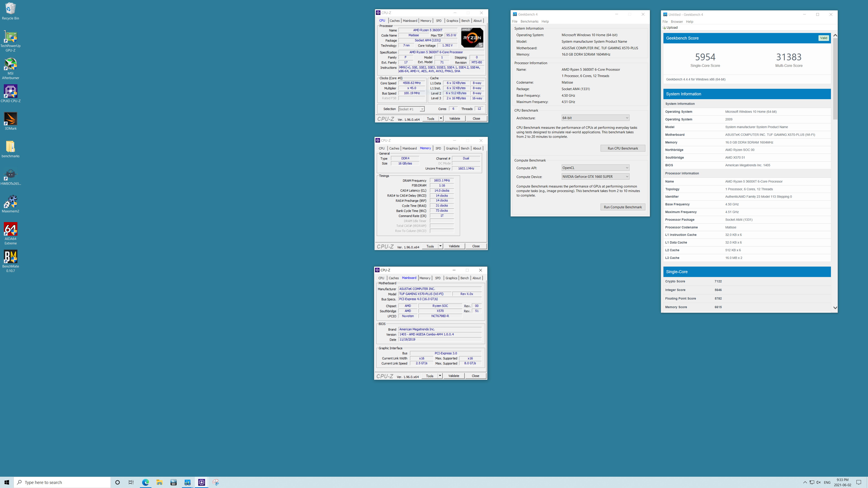Switch to Caches tab in top CPU-Z window
Viewport: 868px width, 488px height.
(x=395, y=21)
